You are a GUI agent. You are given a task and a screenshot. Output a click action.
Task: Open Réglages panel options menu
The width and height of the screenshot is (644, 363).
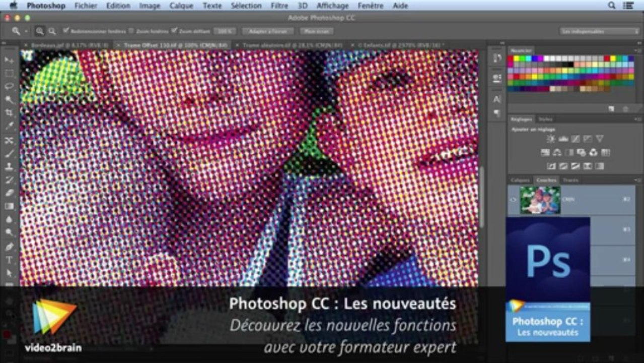point(637,119)
